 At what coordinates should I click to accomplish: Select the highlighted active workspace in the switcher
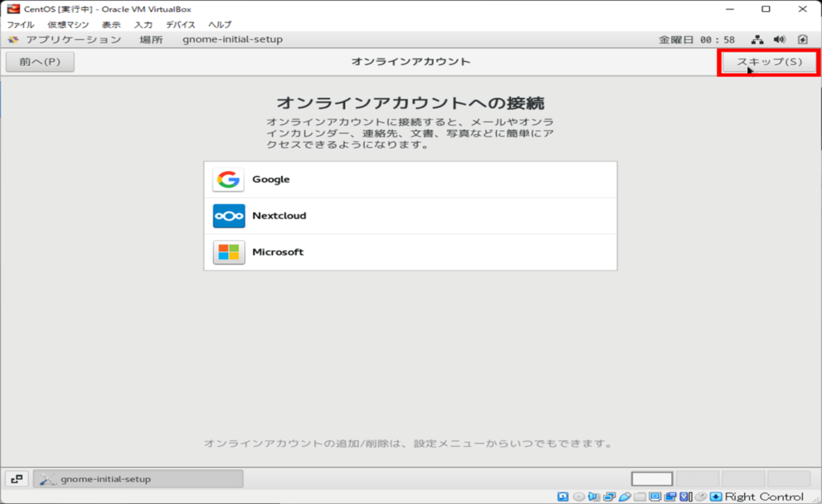(652, 479)
